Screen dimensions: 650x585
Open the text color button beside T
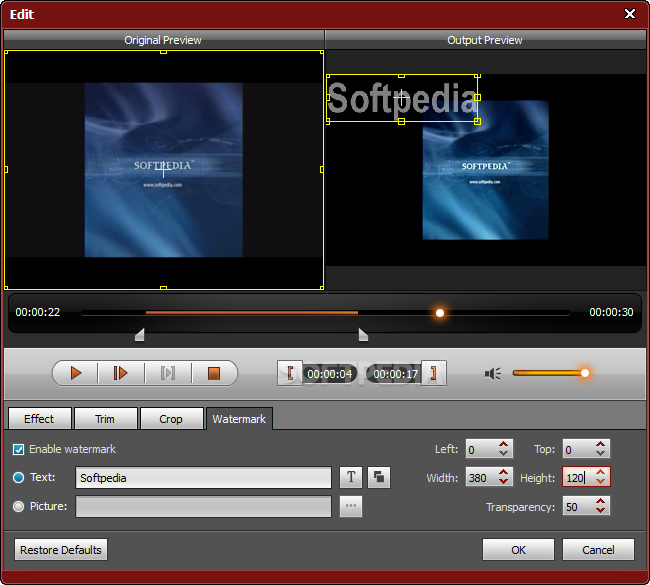tap(378, 477)
